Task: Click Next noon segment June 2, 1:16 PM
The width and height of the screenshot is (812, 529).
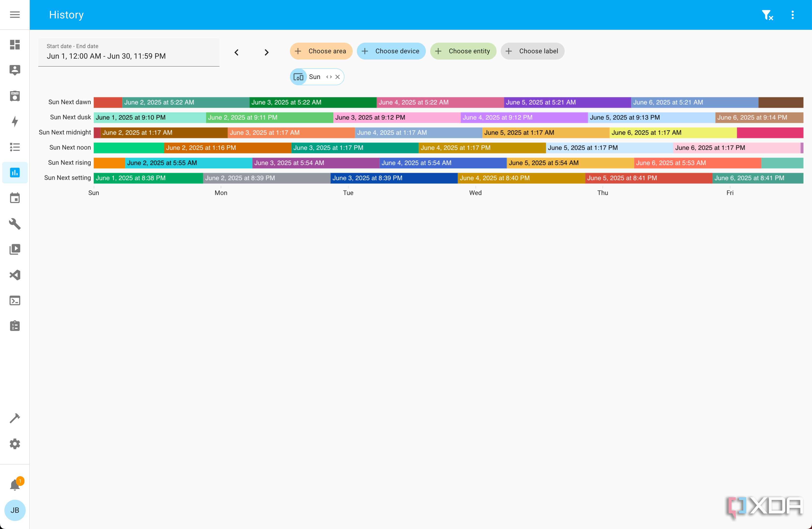Action: [227, 148]
